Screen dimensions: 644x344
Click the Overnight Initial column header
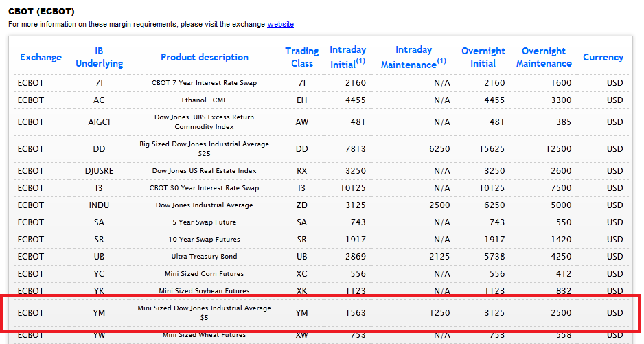coord(483,57)
